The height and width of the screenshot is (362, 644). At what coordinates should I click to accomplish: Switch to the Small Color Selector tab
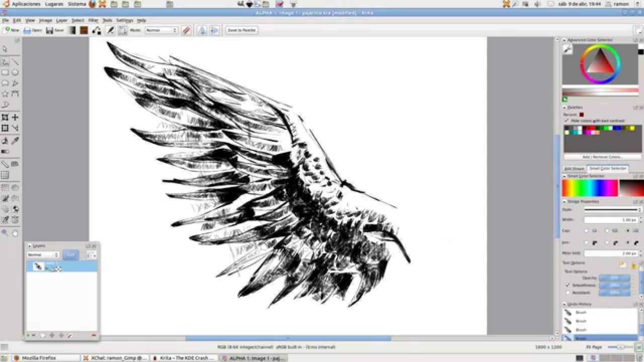coord(608,168)
